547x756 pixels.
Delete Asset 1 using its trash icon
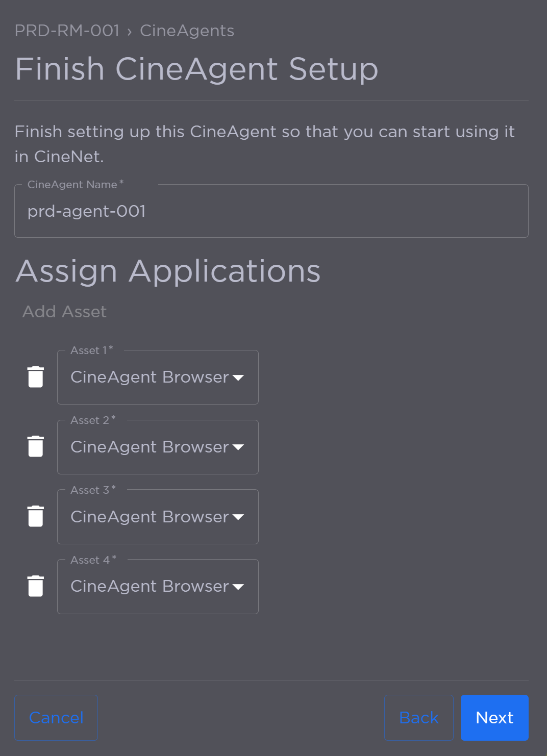click(x=35, y=377)
